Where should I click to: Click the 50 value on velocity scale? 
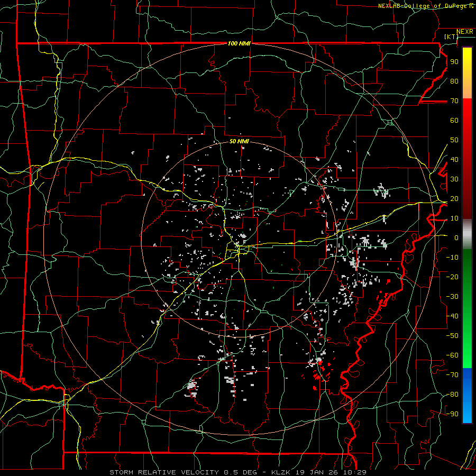click(454, 140)
